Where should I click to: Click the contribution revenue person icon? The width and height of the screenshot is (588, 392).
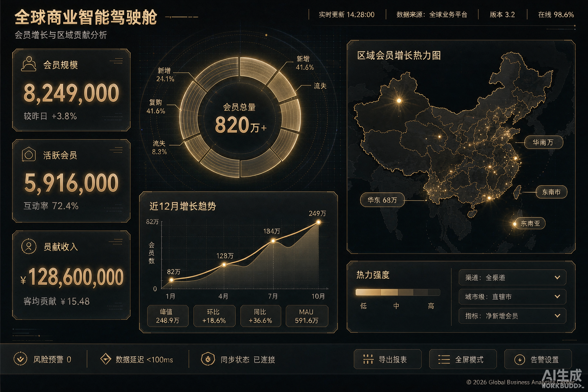(28, 246)
